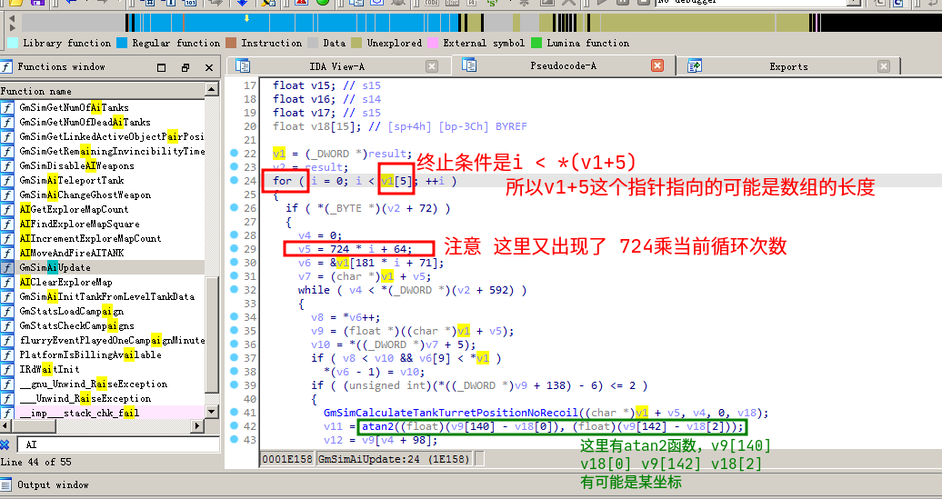Toggle breakpoint dot on line 29
The height and width of the screenshot is (499, 942).
coord(234,249)
